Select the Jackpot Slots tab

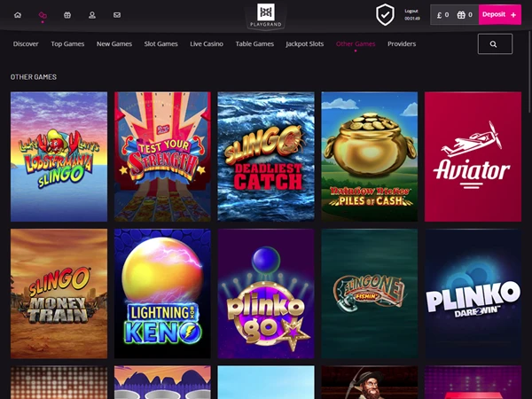pos(304,43)
